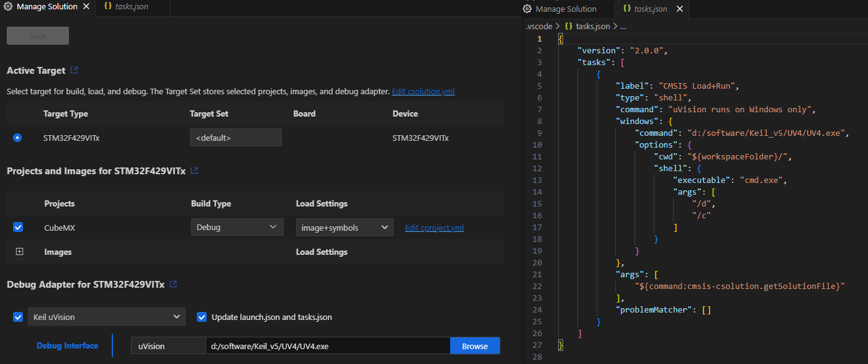This screenshot has height=364, width=868.
Task: Open the image+symbols load settings dropdown
Action: (344, 228)
